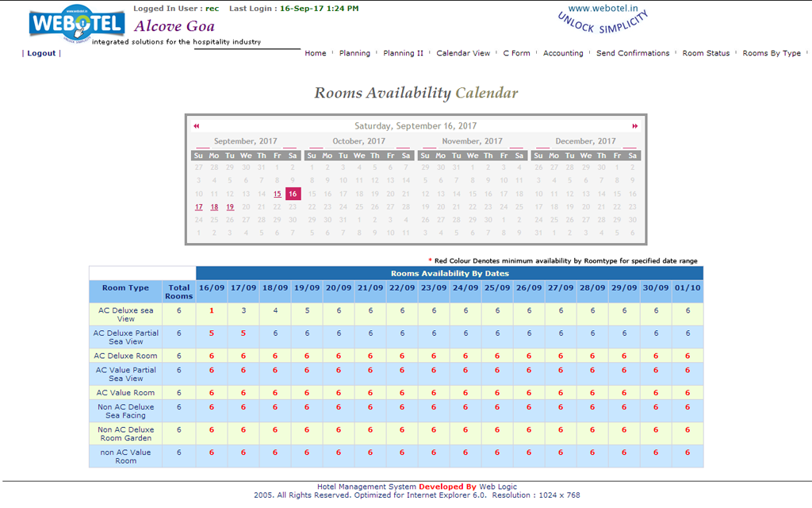This screenshot has width=812, height=508.
Task: Click the red colour minimum availability note
Action: [563, 260]
